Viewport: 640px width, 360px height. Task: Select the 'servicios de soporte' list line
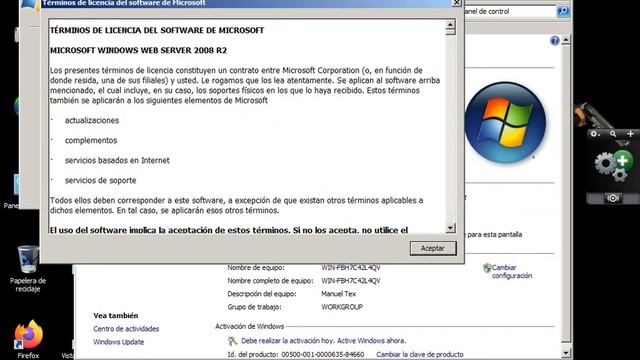click(100, 180)
